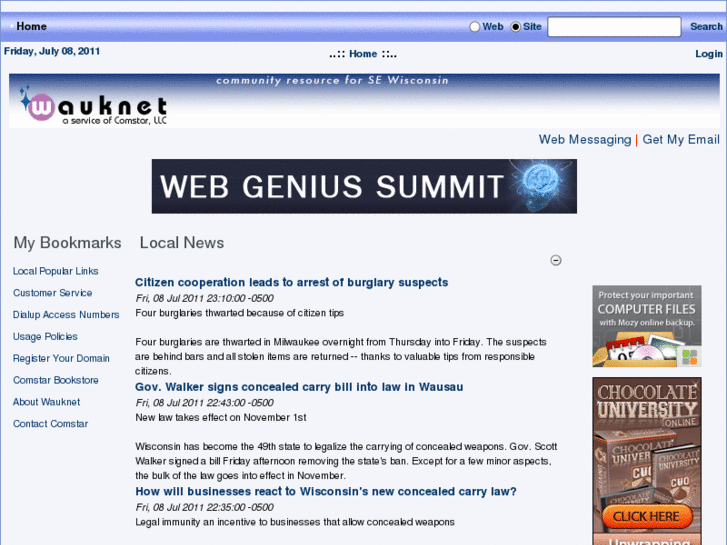
Task: Click the Web Genius Summit banner ad
Action: 364,186
